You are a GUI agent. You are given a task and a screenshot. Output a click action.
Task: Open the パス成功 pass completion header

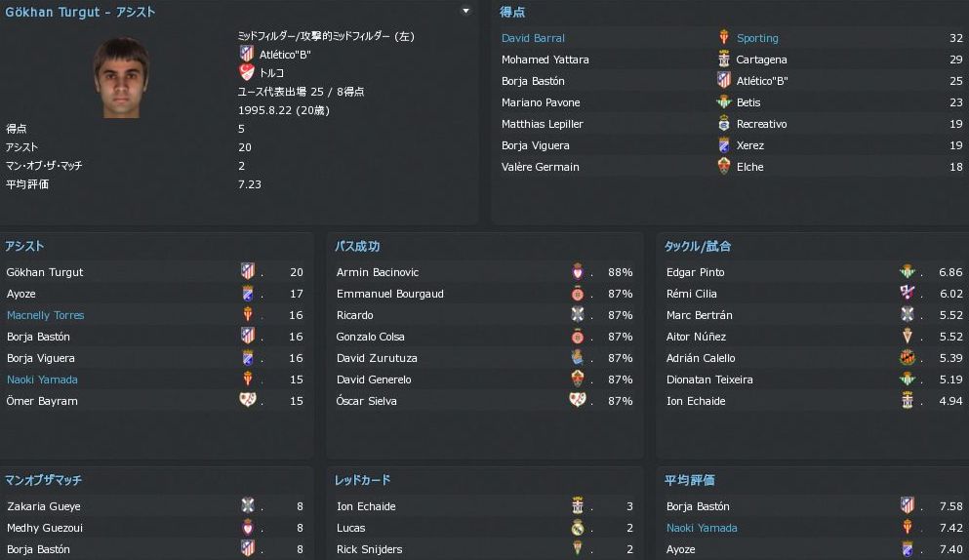click(x=357, y=247)
